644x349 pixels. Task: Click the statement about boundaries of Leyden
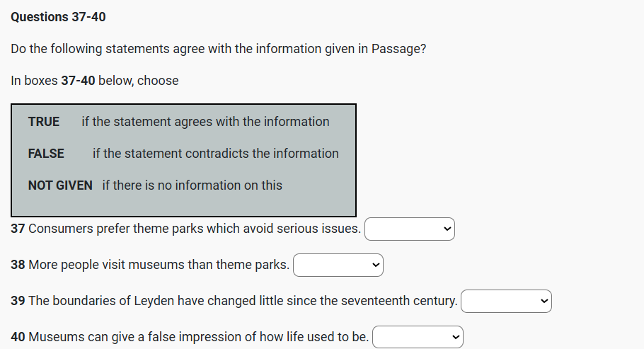coord(243,302)
